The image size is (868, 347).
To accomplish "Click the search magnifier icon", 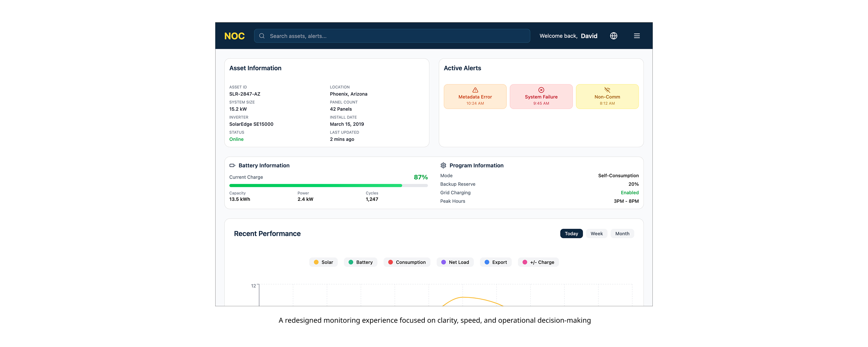I will [x=262, y=36].
